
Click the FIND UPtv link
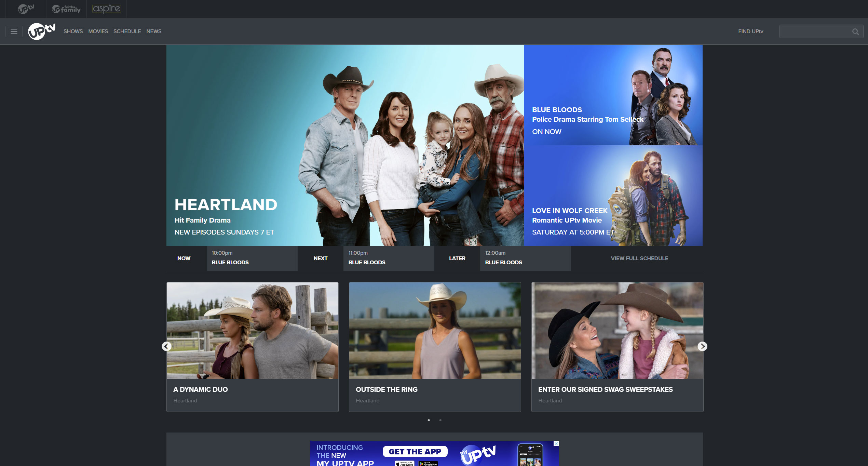pyautogui.click(x=750, y=31)
